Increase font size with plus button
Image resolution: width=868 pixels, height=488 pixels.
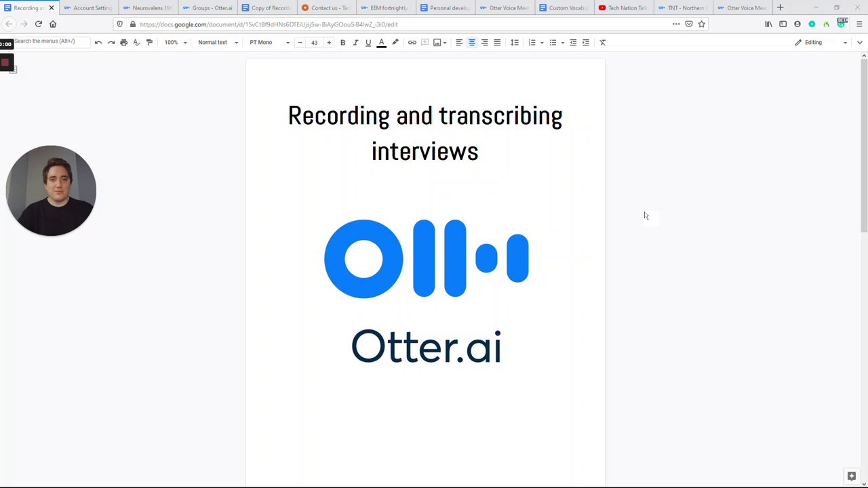point(329,42)
